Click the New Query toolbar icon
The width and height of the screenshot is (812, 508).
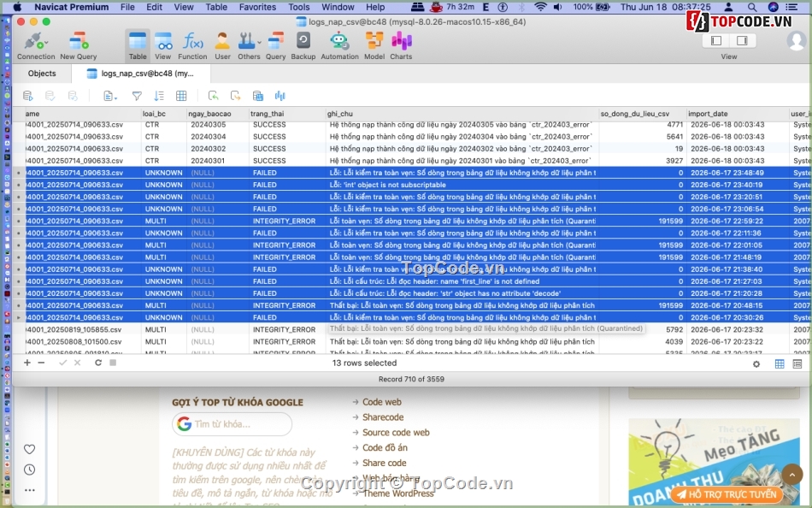click(78, 45)
